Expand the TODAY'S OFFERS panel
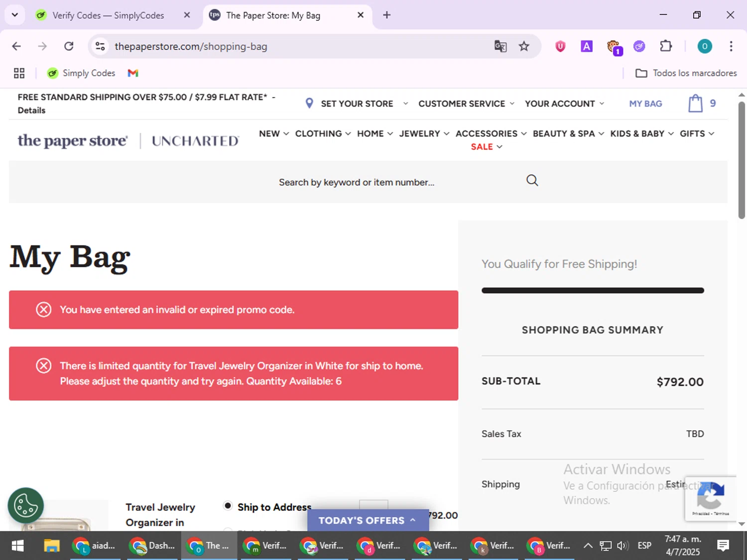747x560 pixels. click(x=368, y=520)
